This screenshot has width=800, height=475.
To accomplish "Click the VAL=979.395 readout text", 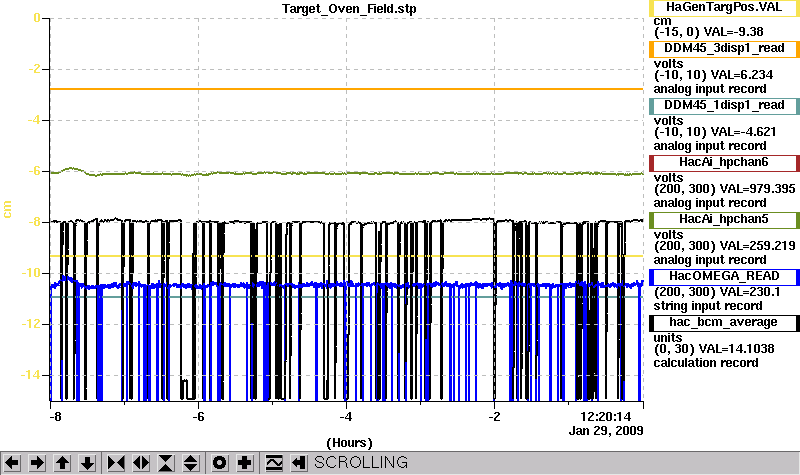I will click(x=757, y=189).
